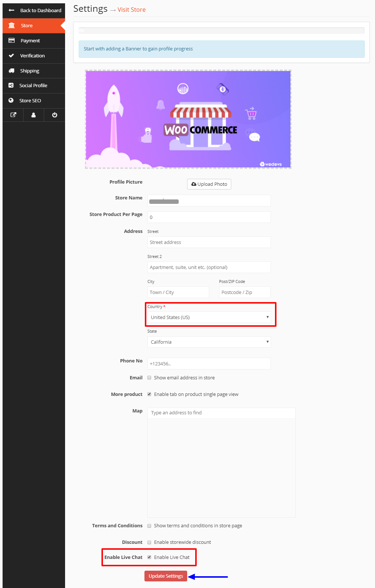
Task: Return via Back to Dashboard link
Action: (34, 10)
